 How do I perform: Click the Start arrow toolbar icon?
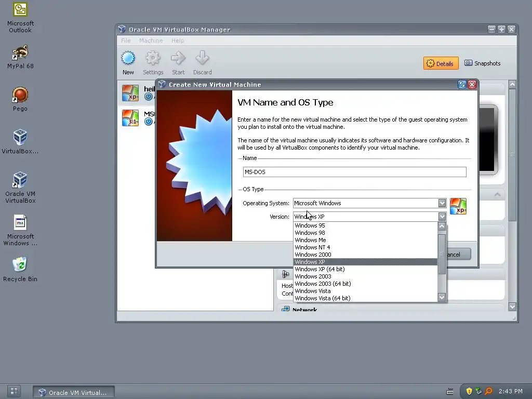178,63
